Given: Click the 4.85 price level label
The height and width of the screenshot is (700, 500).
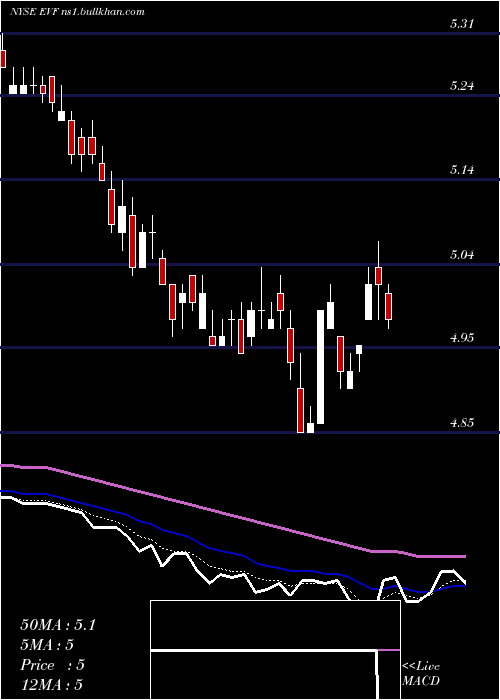Looking at the screenshot, I should pyautogui.click(x=461, y=422).
